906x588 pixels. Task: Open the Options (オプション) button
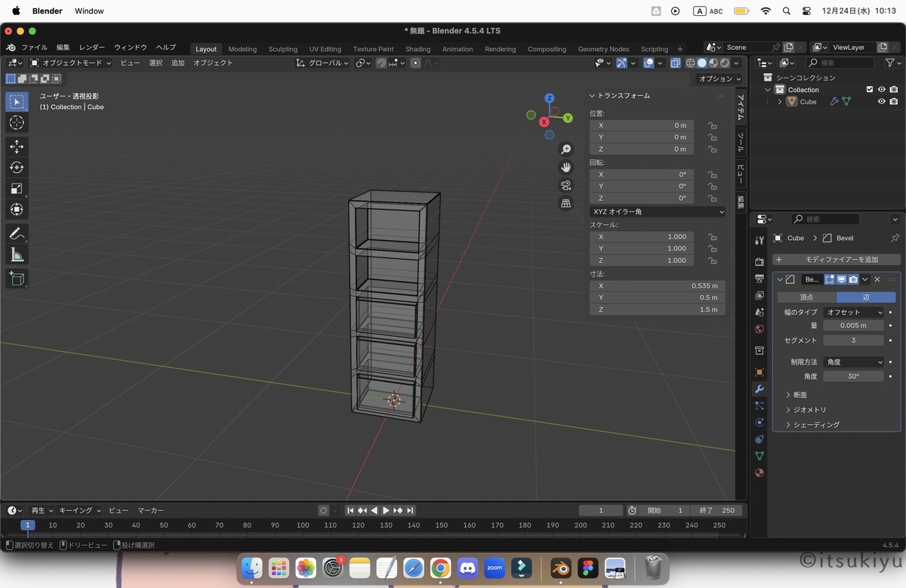(720, 79)
